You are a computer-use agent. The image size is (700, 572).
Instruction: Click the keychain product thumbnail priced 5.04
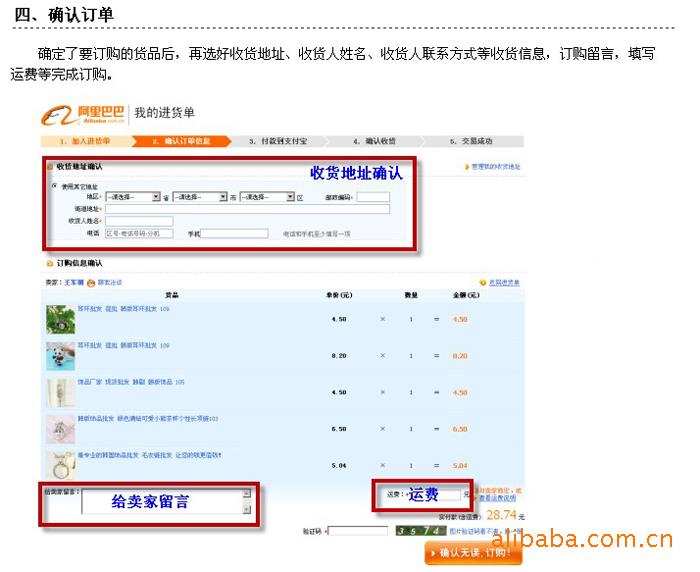click(60, 465)
